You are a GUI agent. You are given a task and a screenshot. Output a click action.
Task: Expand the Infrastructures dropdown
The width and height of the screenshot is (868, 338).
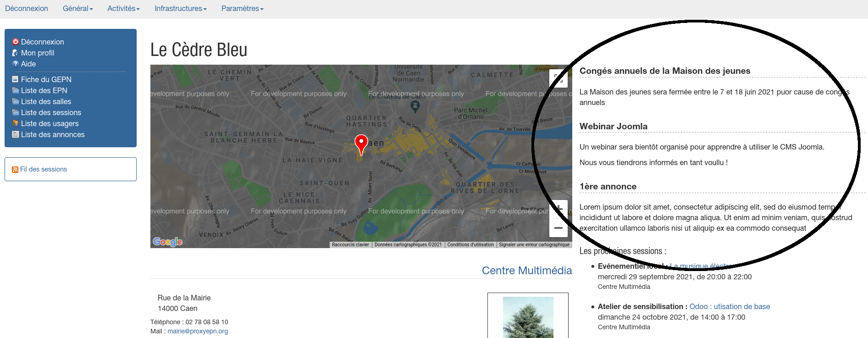(x=180, y=9)
